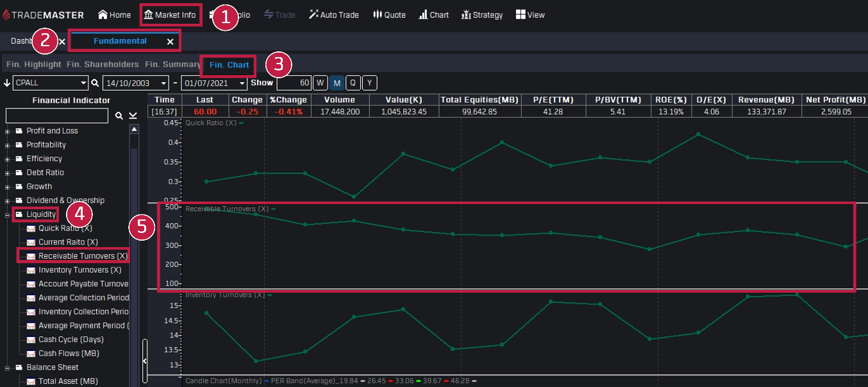Screen dimensions: 868x387
Task: Click the View grid icon
Action: pyautogui.click(x=521, y=15)
